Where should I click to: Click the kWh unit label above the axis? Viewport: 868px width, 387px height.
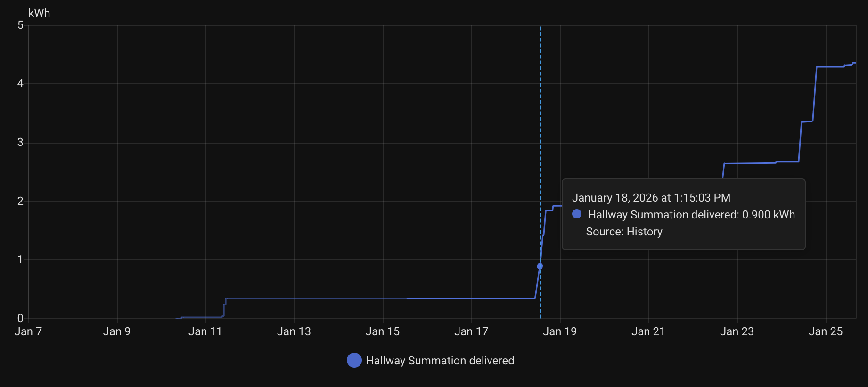pos(39,13)
